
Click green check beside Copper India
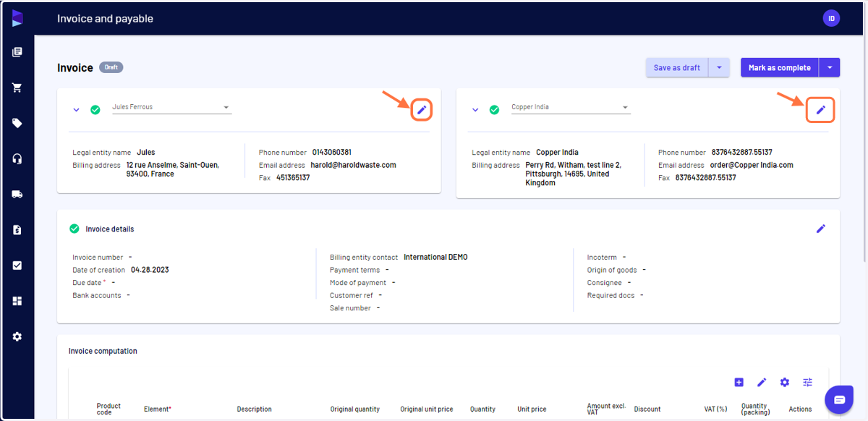(495, 110)
